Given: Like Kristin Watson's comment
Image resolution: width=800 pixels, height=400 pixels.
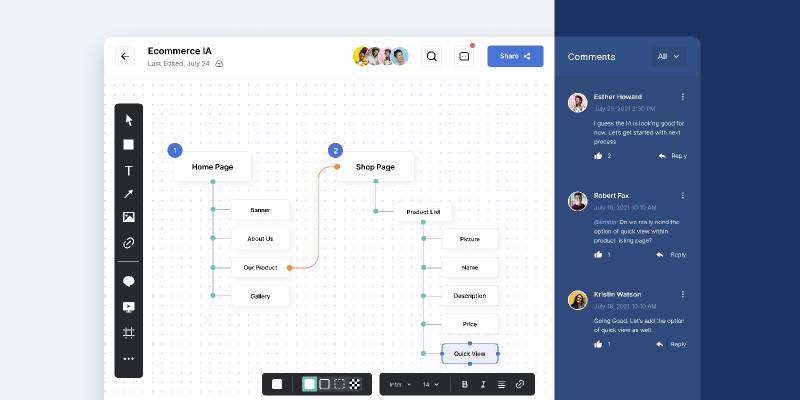Looking at the screenshot, I should 598,344.
